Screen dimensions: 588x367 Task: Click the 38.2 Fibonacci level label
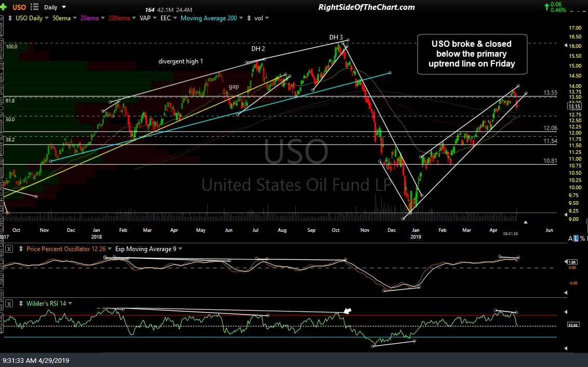point(10,140)
